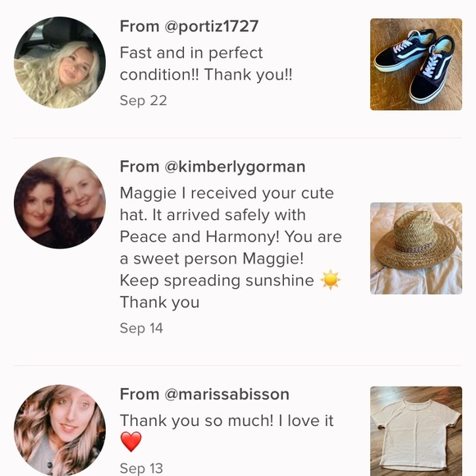Tap the red heart emoji
476x476 pixels.
coord(130,442)
